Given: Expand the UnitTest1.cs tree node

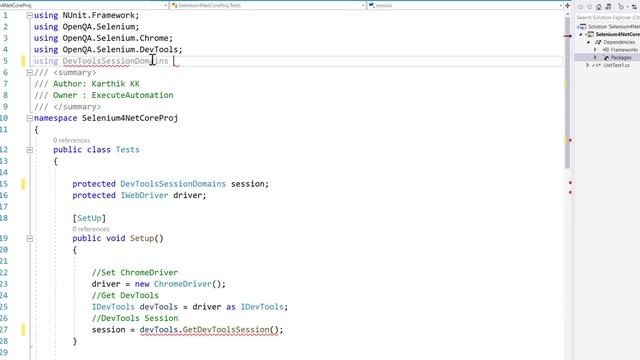Looking at the screenshot, I should pyautogui.click(x=588, y=65).
